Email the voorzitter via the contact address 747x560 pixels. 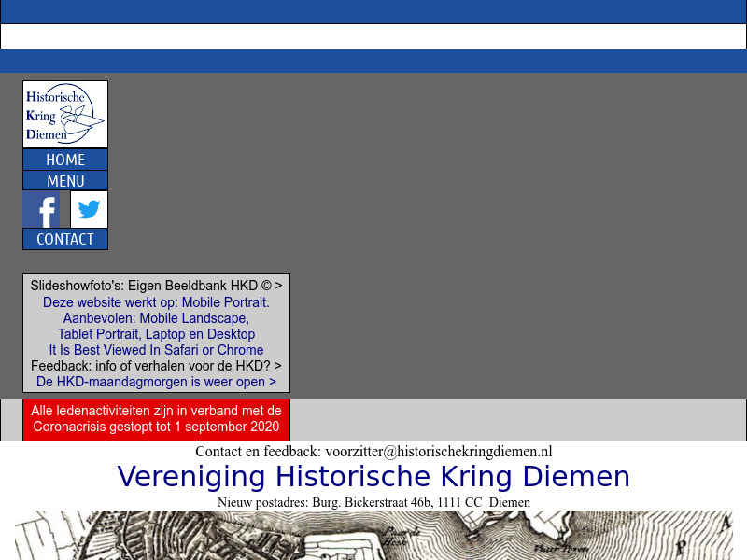[x=439, y=451]
